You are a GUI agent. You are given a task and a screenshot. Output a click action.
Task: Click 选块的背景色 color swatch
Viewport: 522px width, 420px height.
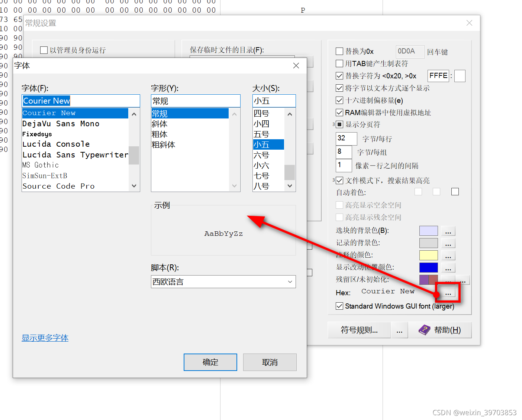click(429, 231)
